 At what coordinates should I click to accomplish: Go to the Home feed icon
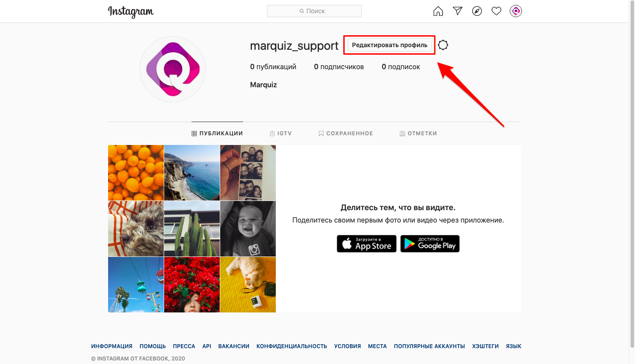click(x=438, y=11)
